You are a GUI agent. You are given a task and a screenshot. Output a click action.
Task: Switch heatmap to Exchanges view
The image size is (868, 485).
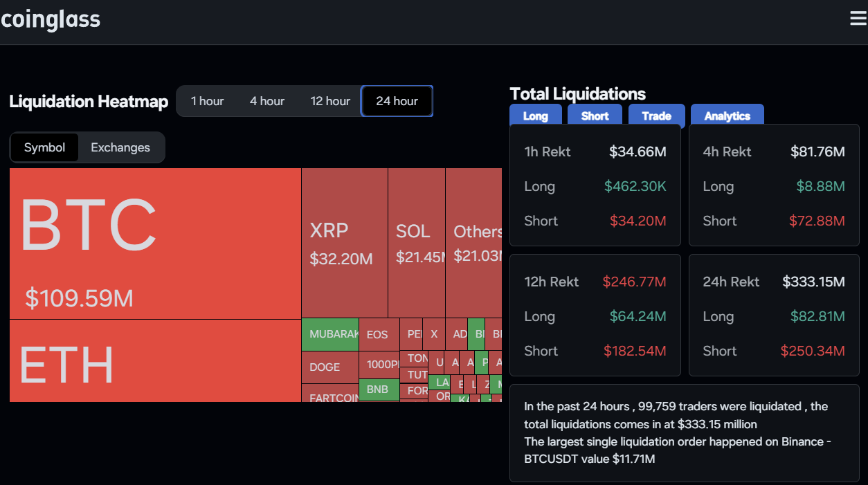point(120,147)
